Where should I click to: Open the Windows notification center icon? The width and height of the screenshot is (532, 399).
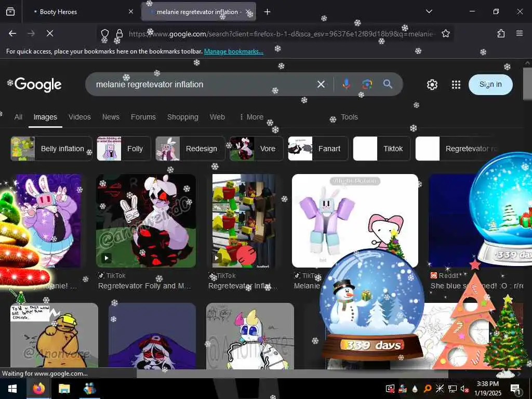point(515,389)
